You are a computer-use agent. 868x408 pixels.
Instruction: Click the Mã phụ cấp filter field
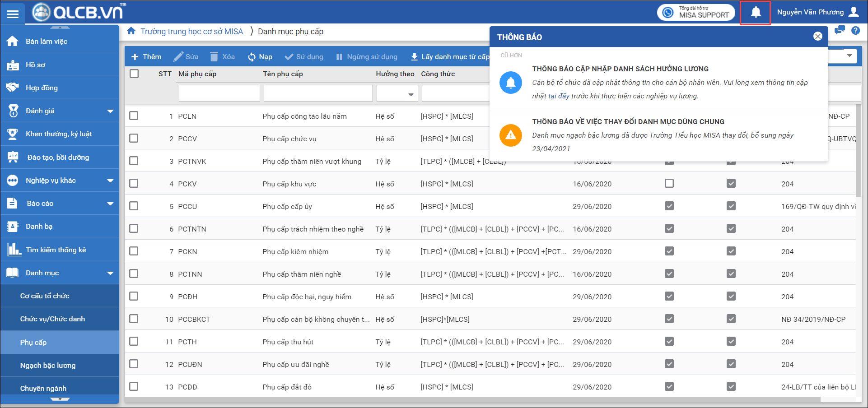coord(219,94)
